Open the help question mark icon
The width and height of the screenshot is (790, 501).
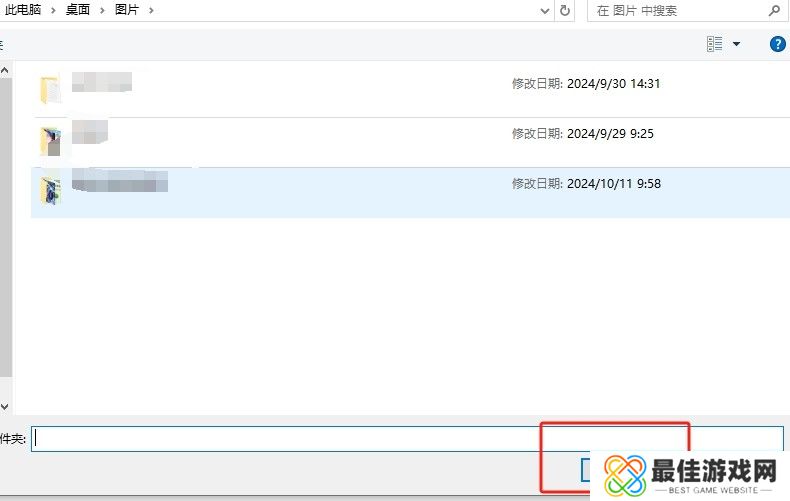pyautogui.click(x=777, y=44)
